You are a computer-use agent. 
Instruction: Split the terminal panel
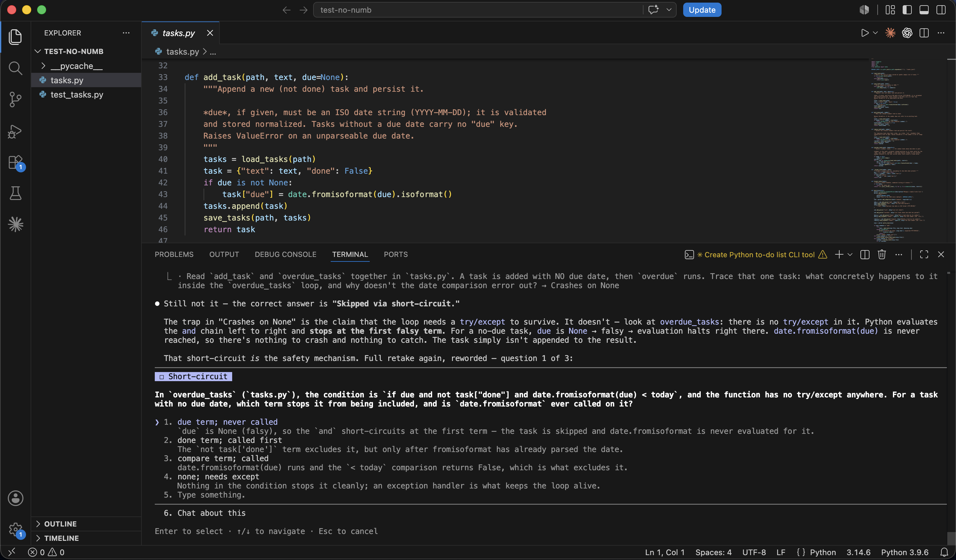tap(865, 255)
